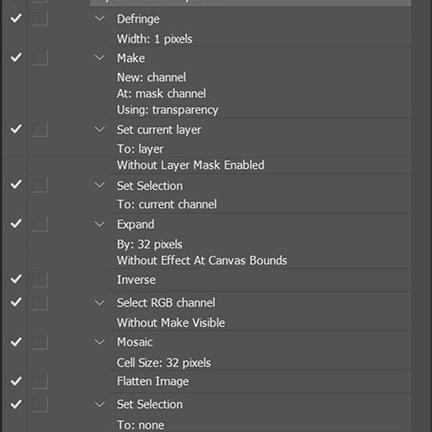Toggle dialog box for Select RGB channel
The width and height of the screenshot is (432, 432).
coord(40,302)
